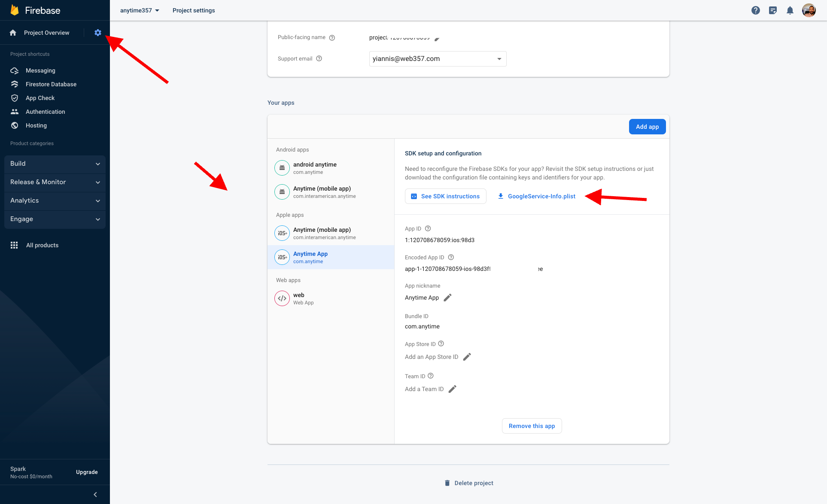827x504 pixels.
Task: Expand the Release & Monitor category
Action: pos(55,182)
